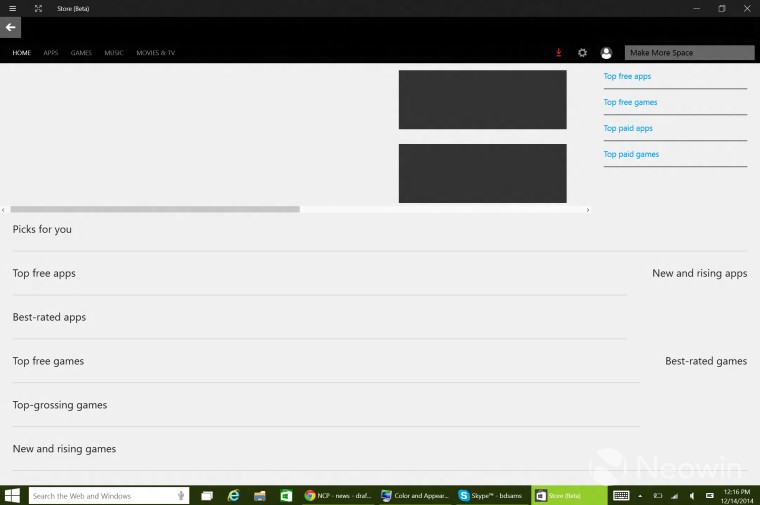Click the Store (Beta) taskbar button
This screenshot has height=505, width=760.
(569, 496)
